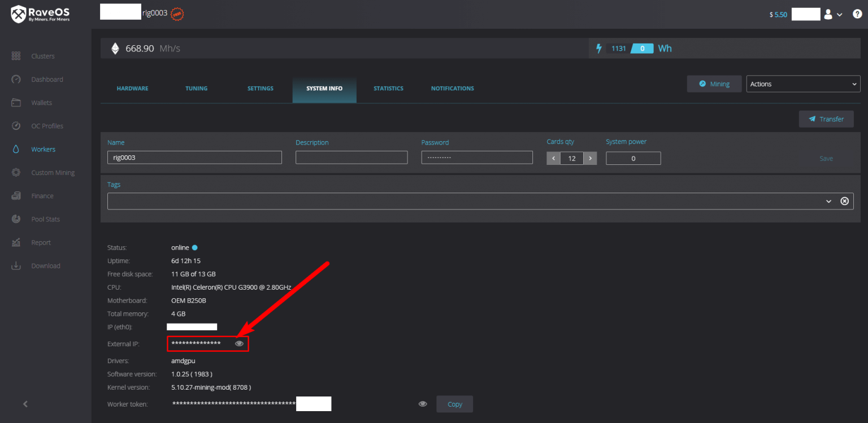The width and height of the screenshot is (868, 423).
Task: Open the Dashboard view
Action: pyautogui.click(x=47, y=79)
